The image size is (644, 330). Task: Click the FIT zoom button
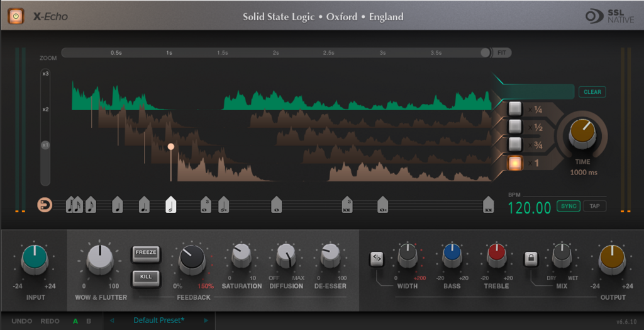[x=502, y=53]
